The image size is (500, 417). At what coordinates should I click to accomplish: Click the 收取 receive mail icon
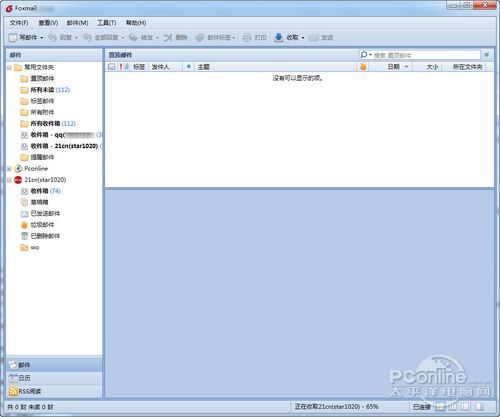click(278, 38)
